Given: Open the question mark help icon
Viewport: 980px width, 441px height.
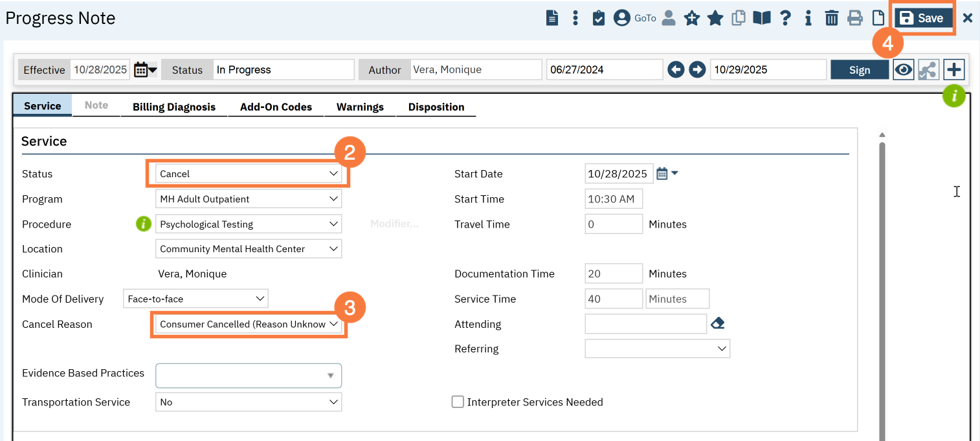Looking at the screenshot, I should (785, 18).
